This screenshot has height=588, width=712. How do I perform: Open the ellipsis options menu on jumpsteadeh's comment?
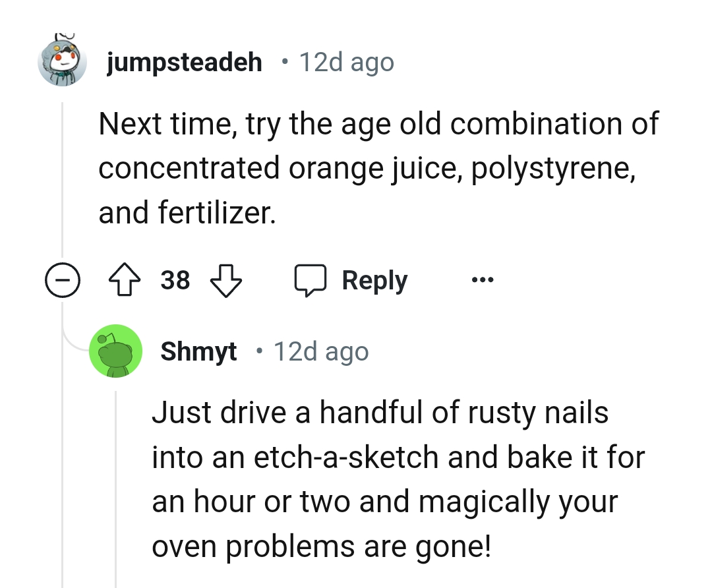pyautogui.click(x=482, y=280)
